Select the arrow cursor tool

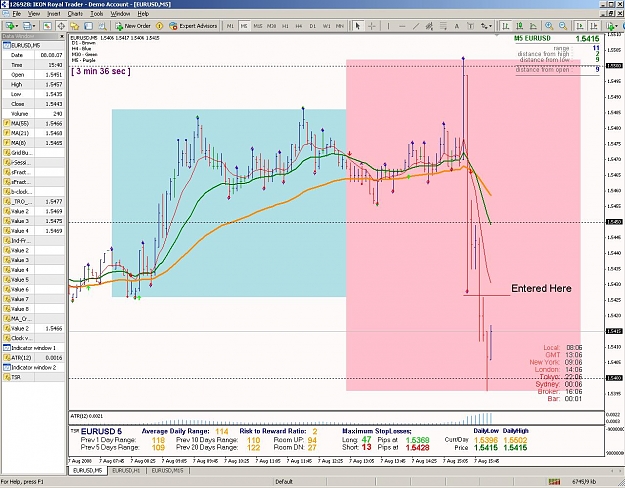coord(358,26)
